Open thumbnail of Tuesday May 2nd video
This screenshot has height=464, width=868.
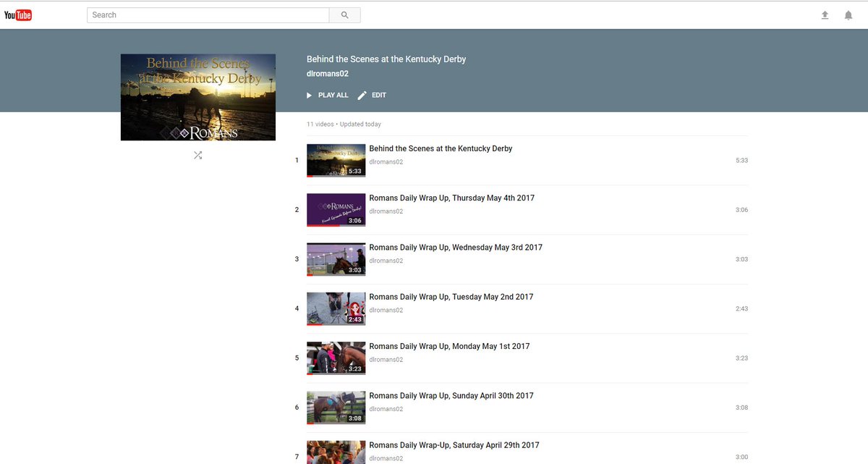(336, 308)
